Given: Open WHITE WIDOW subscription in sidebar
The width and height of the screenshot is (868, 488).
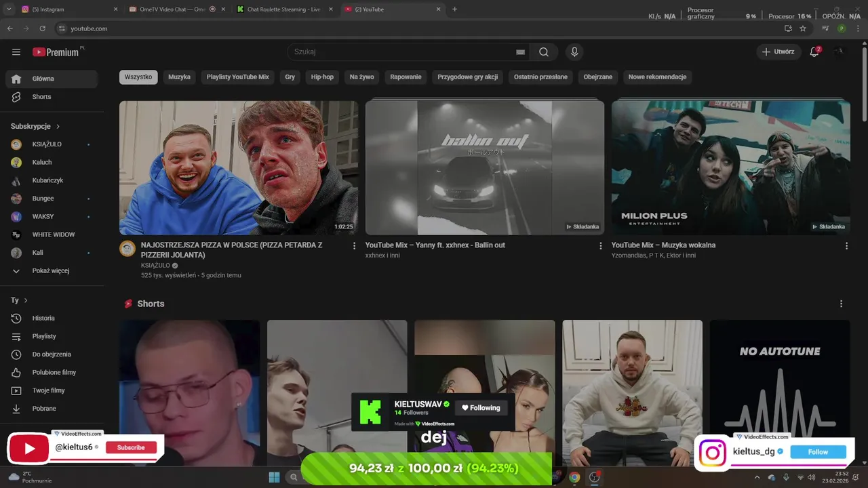Looking at the screenshot, I should click(51, 235).
